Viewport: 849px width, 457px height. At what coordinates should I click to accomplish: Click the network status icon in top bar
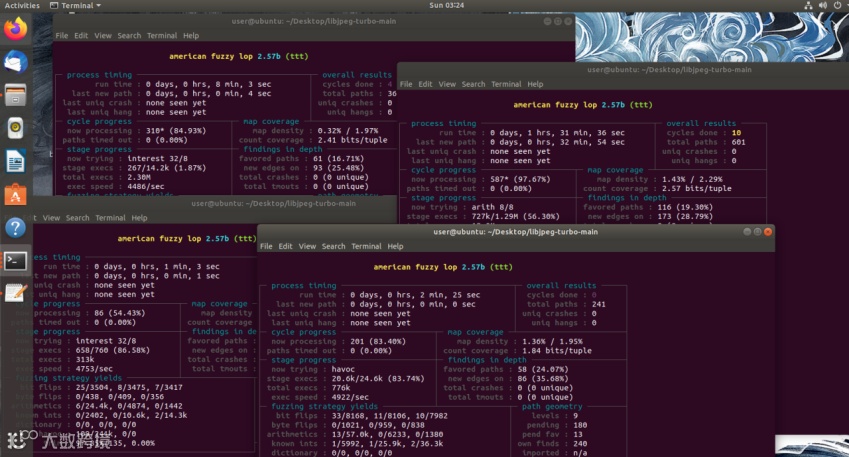808,5
